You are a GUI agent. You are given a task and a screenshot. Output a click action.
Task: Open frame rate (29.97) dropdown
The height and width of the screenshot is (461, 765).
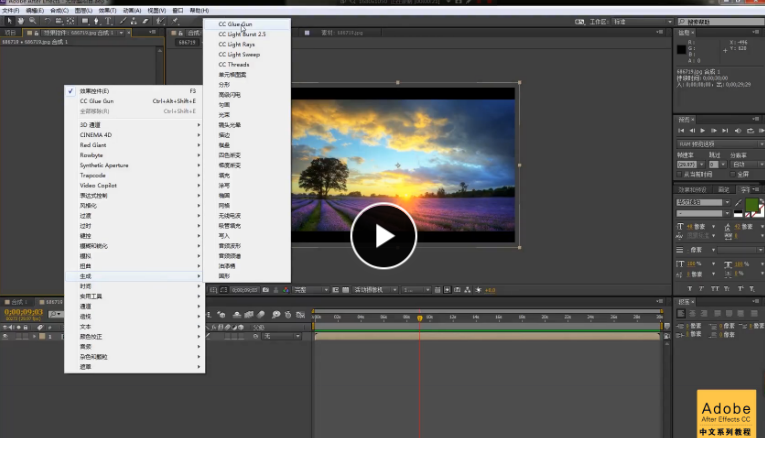click(690, 164)
